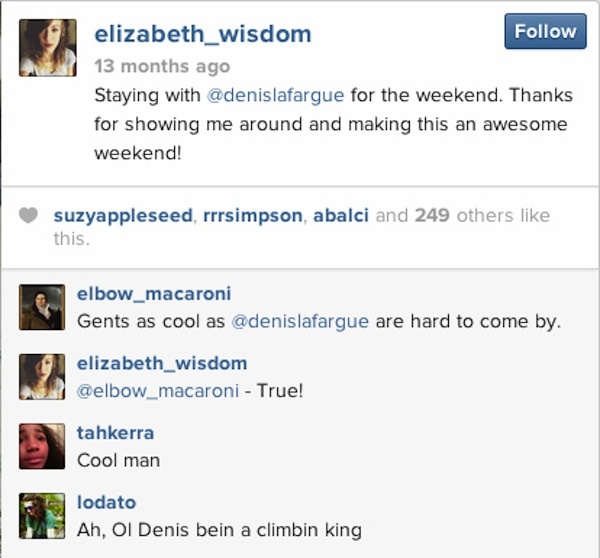Open suzyappleseed profile from likes list

point(123,216)
